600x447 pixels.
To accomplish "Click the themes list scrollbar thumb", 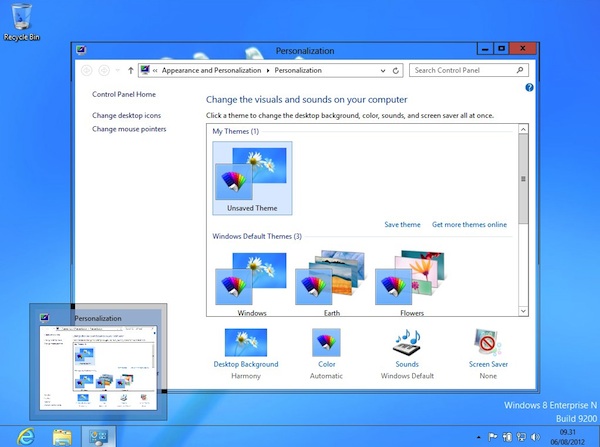I will click(523, 179).
